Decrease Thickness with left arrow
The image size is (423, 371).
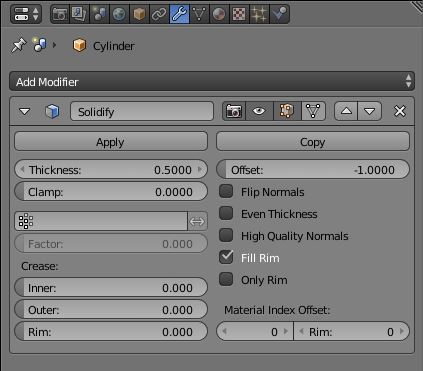[x=22, y=169]
